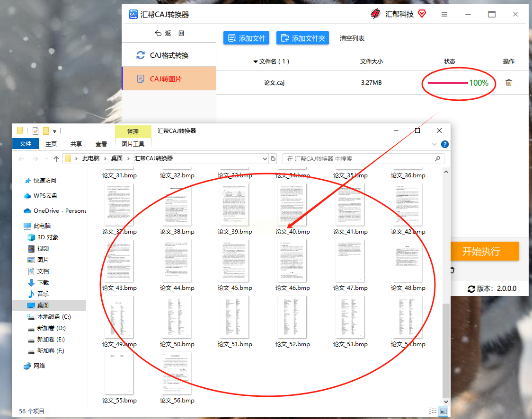This screenshot has height=419, width=532.
Task: Click the Properties quick access icon
Action: click(35, 131)
